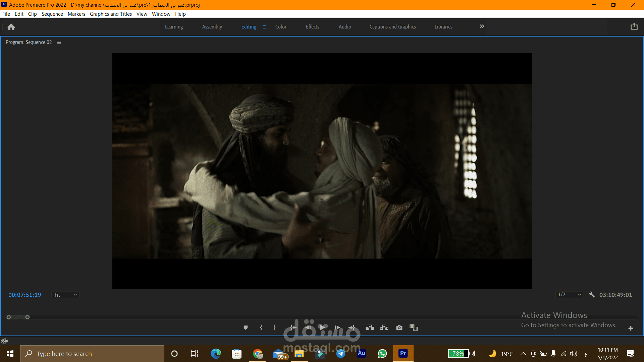
Task: Expand the workspaces overflow chevron
Action: click(x=482, y=26)
